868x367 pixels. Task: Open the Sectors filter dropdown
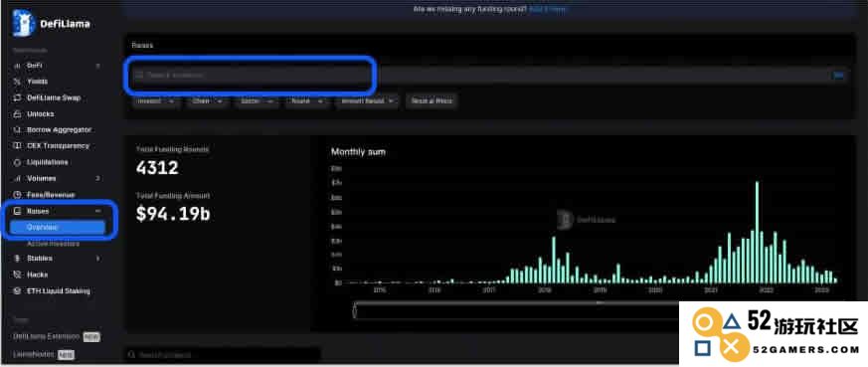pyautogui.click(x=257, y=101)
